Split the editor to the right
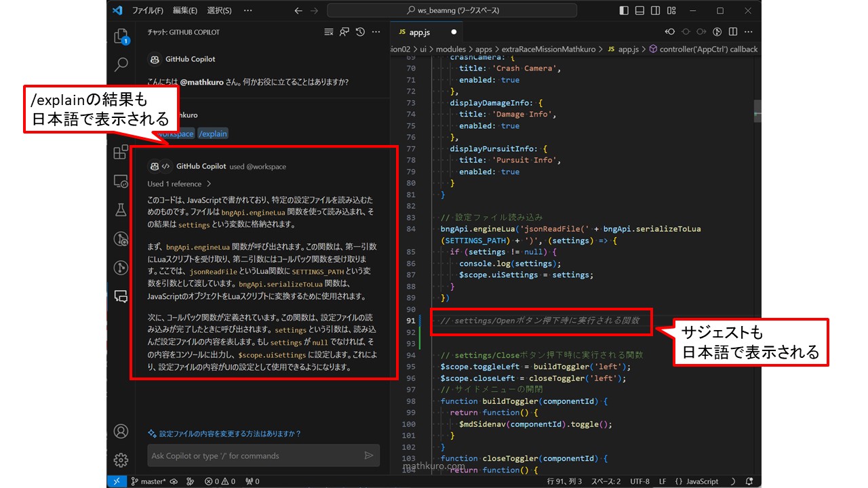Viewport: 868px width, 488px height. click(x=734, y=32)
